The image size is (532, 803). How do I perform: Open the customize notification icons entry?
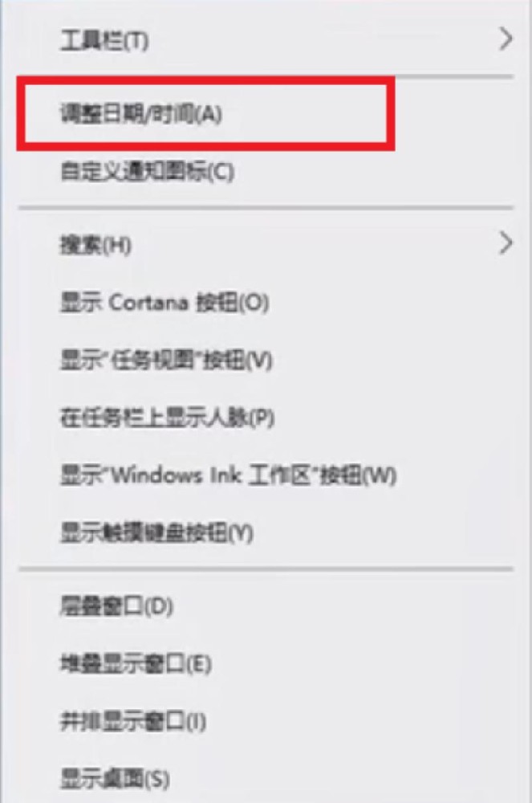266,171
